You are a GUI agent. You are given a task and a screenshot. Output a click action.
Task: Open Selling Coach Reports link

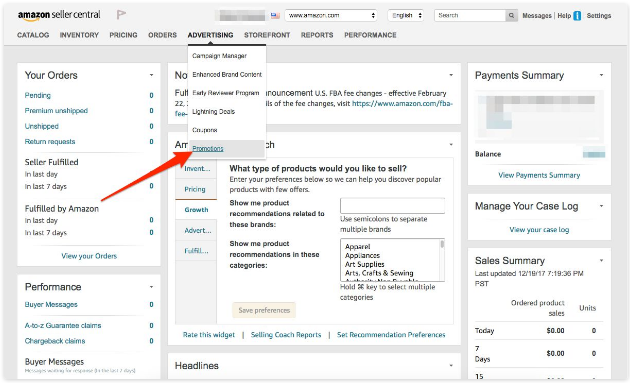click(286, 335)
